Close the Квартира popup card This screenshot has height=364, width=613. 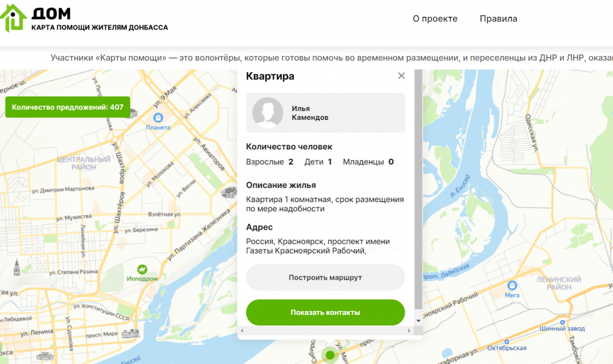[x=401, y=76]
